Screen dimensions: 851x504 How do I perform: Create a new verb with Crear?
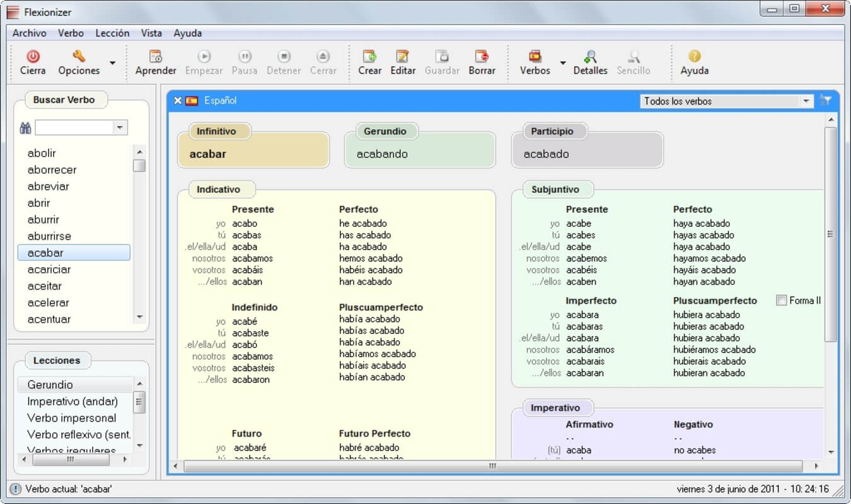point(369,57)
